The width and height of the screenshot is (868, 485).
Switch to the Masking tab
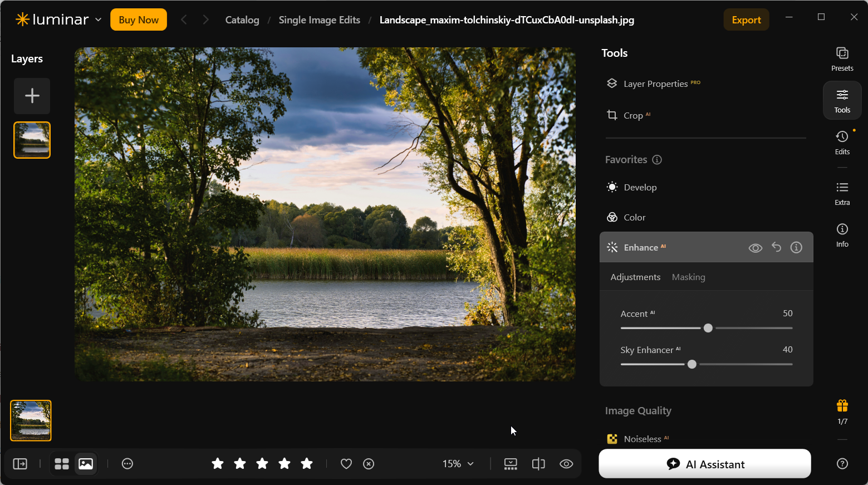(688, 277)
